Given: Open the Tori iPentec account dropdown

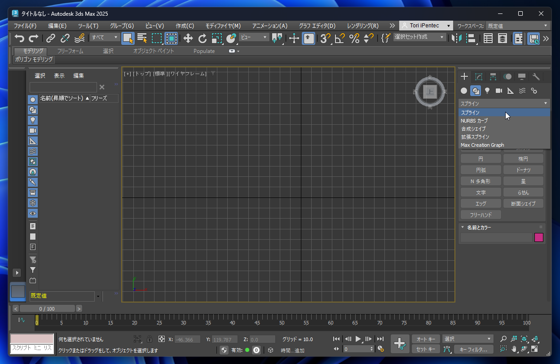Looking at the screenshot, I should [426, 25].
